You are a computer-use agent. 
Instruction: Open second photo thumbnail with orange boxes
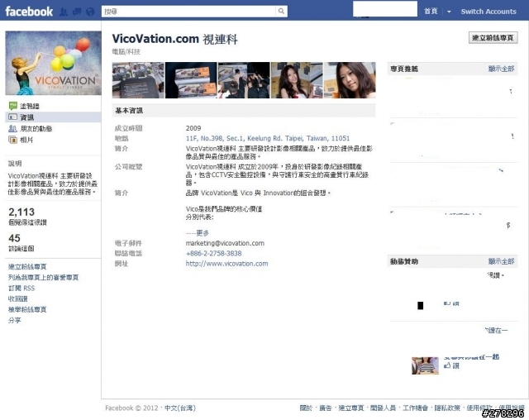tap(191, 80)
